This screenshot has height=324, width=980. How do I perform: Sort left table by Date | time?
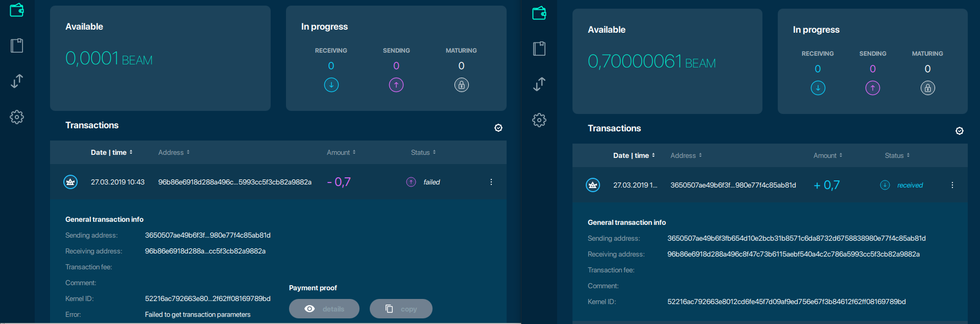pos(112,152)
